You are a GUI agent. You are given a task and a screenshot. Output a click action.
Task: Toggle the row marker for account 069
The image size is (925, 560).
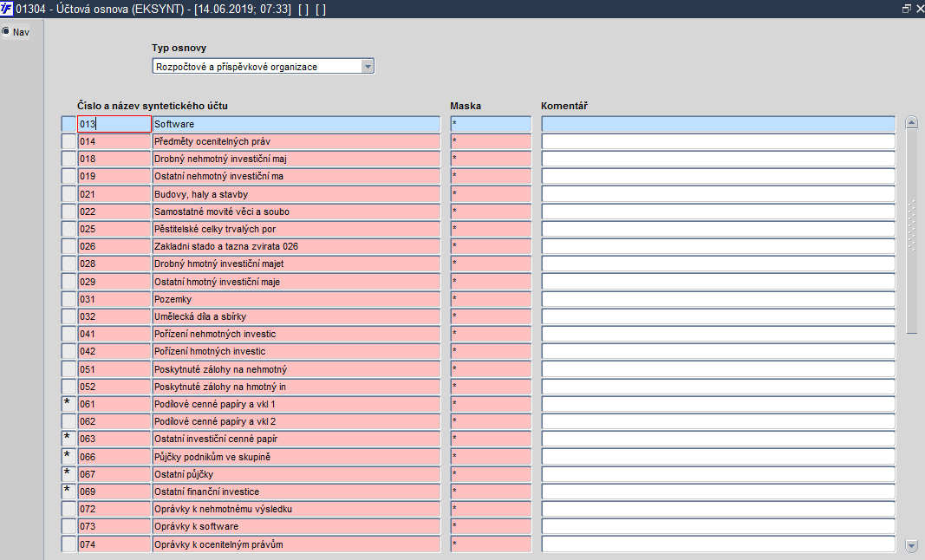[68, 492]
